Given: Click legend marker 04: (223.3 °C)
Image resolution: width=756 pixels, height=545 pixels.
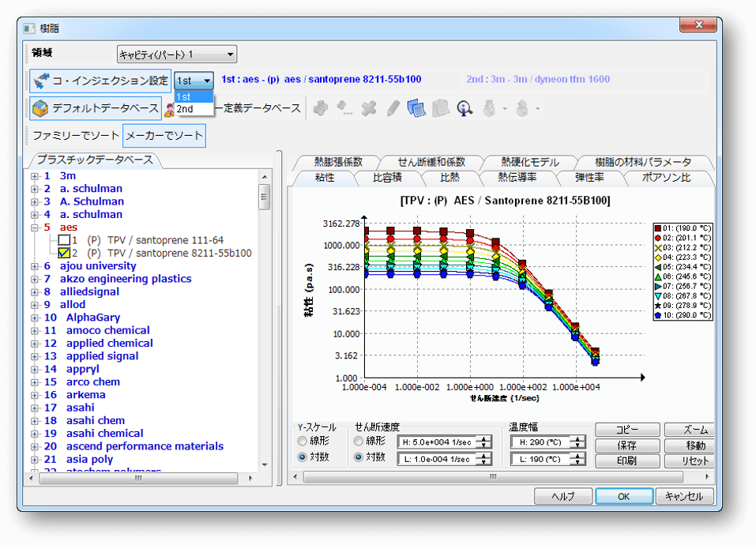Looking at the screenshot, I should coord(657,257).
